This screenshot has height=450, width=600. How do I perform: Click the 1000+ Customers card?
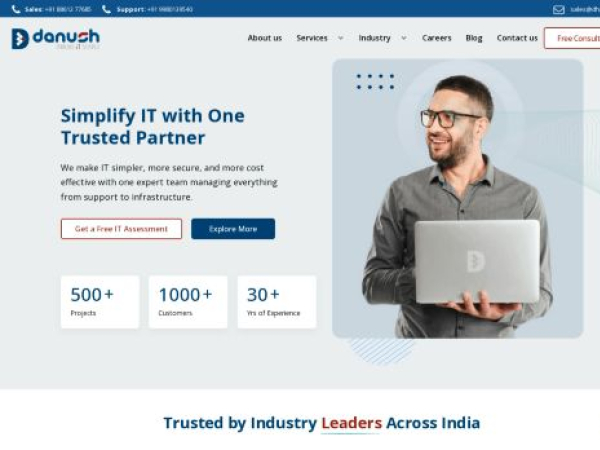tap(188, 302)
